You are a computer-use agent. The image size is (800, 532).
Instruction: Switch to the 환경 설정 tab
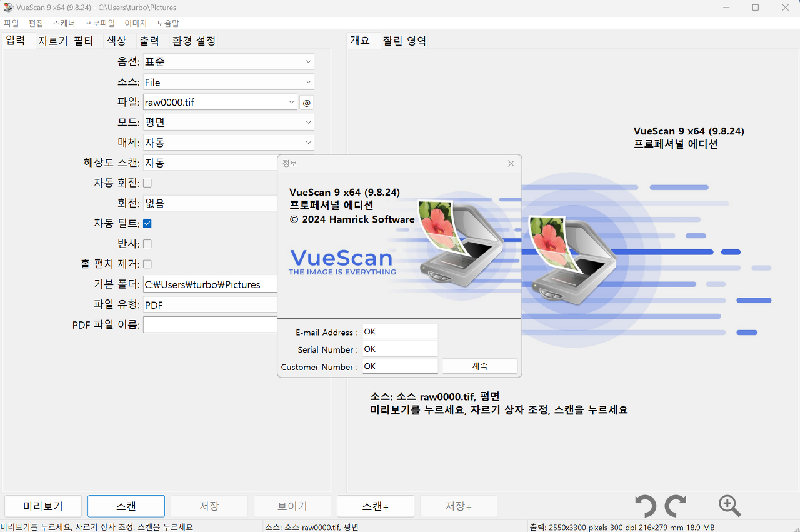coord(194,41)
